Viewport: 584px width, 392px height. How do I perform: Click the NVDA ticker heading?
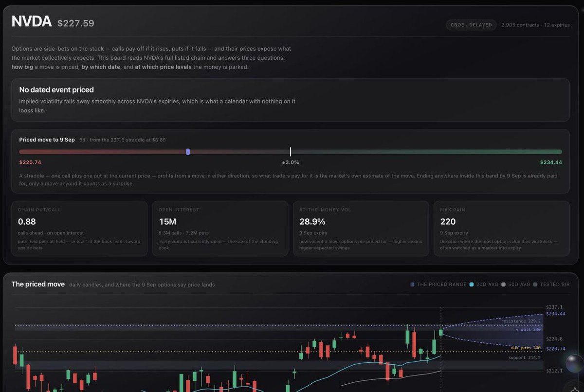[x=32, y=22]
